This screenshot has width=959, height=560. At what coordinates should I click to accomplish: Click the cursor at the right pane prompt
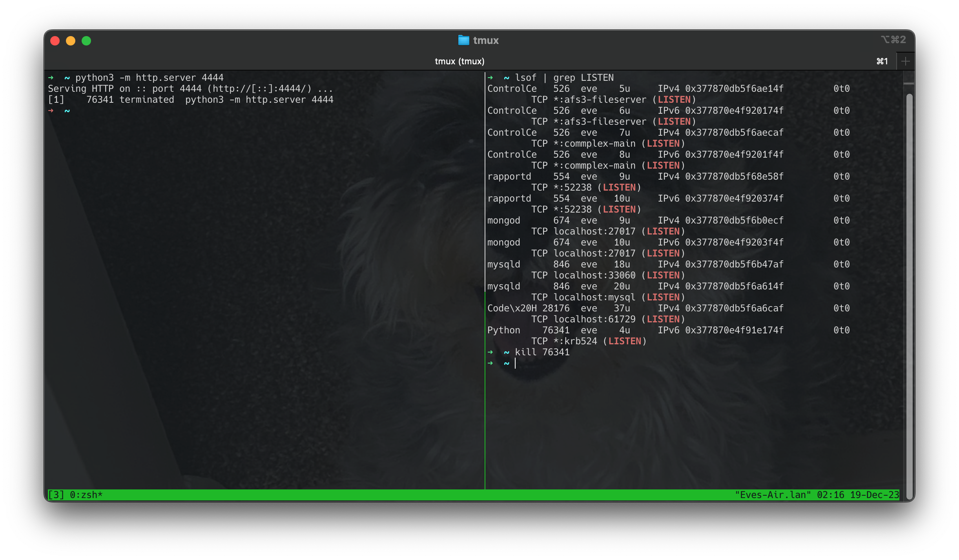coord(515,363)
